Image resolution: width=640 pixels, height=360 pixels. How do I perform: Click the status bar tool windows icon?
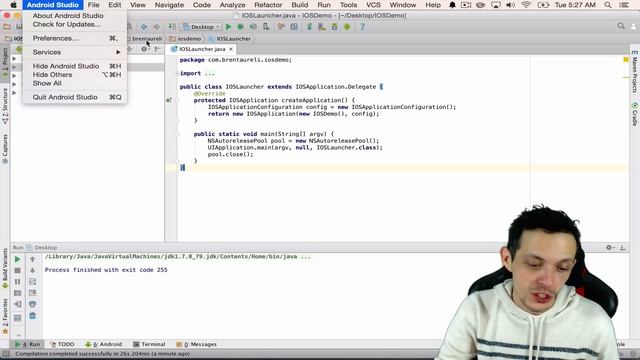click(x=5, y=354)
